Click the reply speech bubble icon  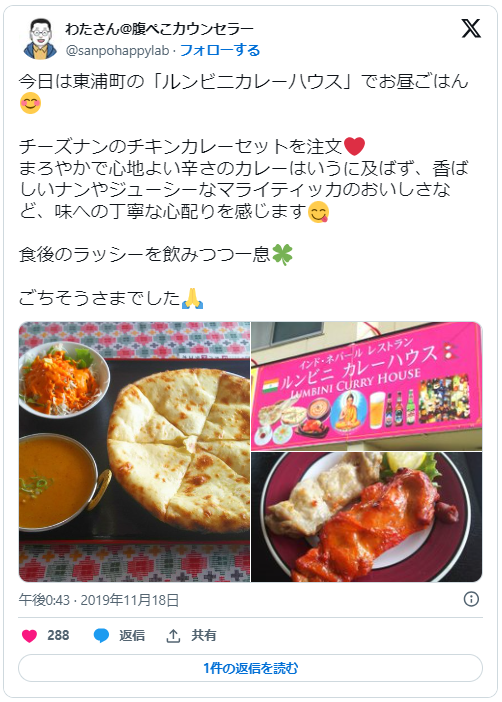point(101,636)
